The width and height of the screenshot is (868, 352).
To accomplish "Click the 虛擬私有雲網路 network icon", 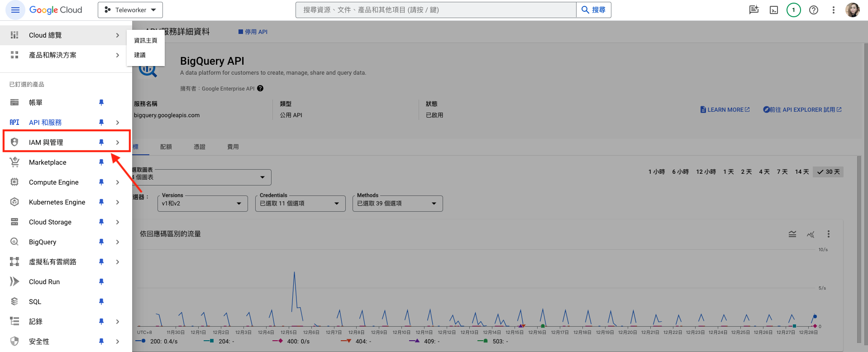I will click(x=14, y=262).
